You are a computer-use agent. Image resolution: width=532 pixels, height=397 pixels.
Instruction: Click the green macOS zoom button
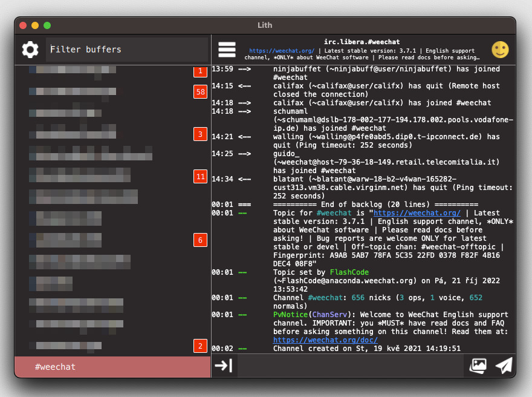point(47,25)
